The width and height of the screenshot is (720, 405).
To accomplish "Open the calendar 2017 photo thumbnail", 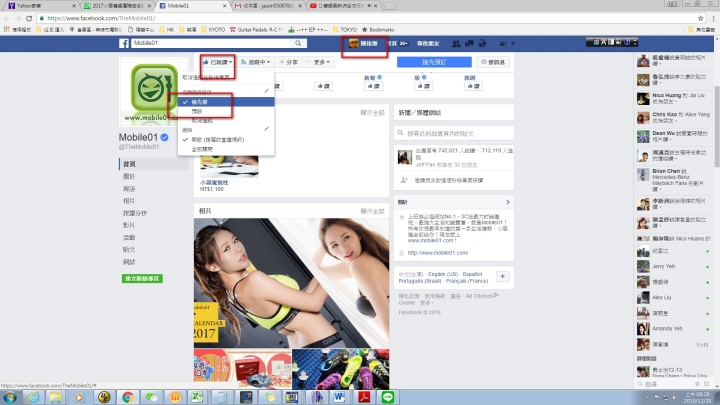I will (x=291, y=283).
